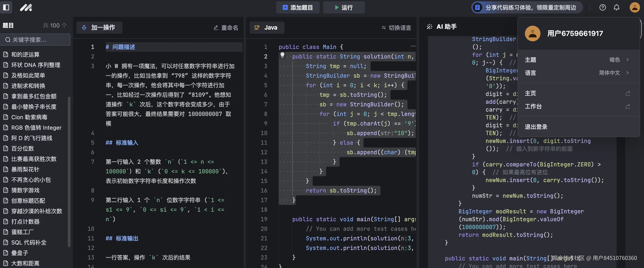Log out via 退出登录

[x=536, y=127]
